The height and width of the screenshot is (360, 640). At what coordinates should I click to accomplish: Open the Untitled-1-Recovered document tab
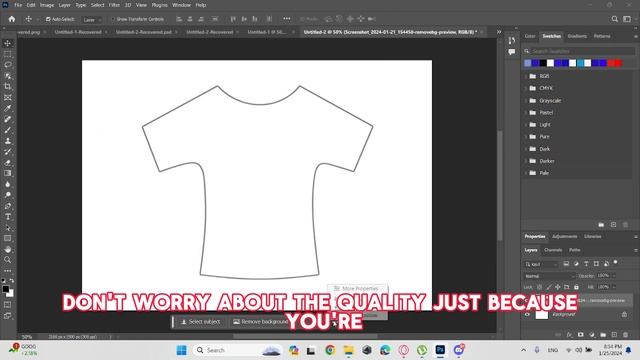tap(78, 32)
